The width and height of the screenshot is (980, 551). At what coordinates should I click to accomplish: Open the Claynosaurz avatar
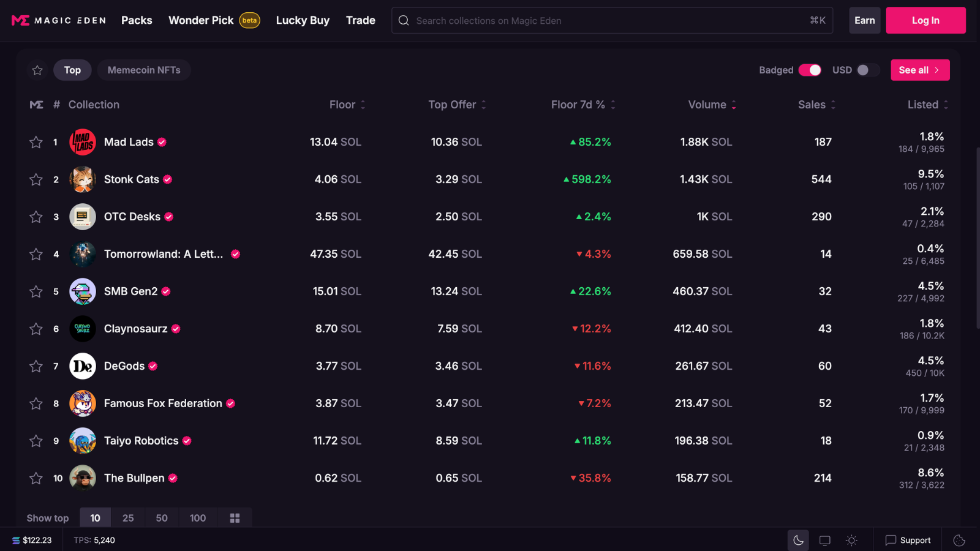point(83,329)
